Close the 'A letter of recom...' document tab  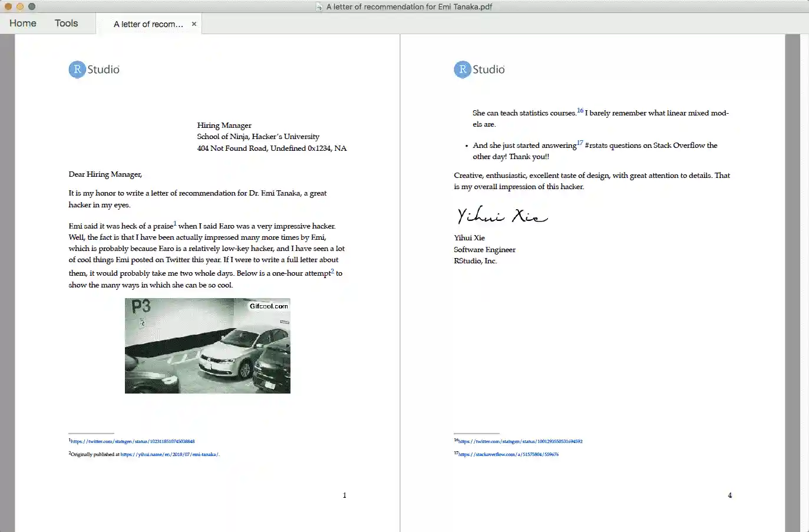point(194,24)
